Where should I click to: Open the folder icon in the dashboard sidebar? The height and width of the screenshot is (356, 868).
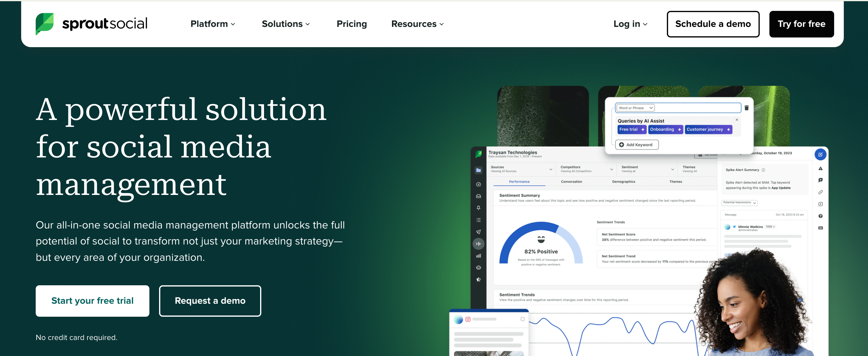(x=478, y=170)
